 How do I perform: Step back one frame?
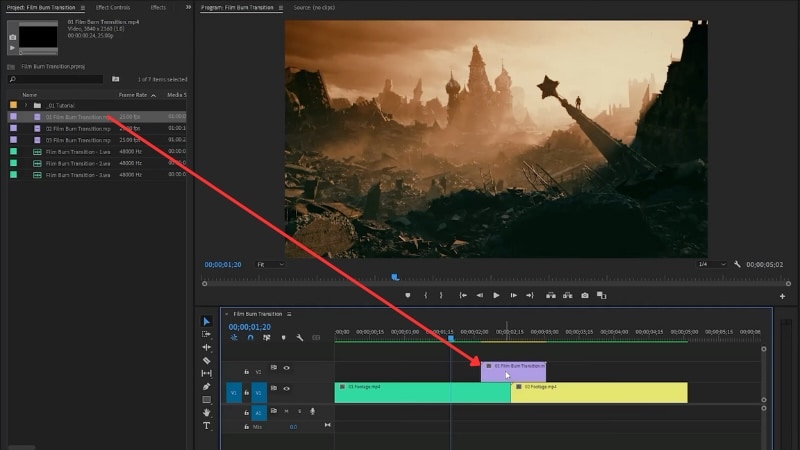480,295
